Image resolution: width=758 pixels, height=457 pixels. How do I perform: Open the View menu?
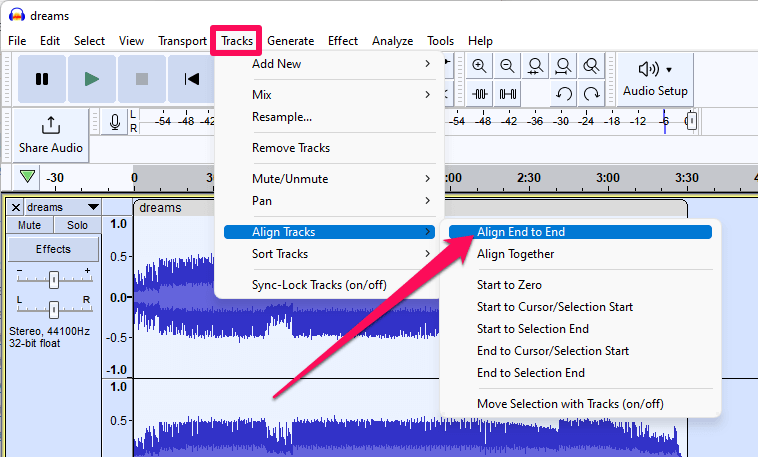131,41
